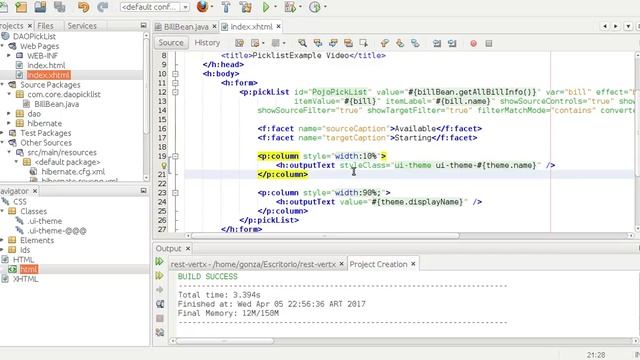
Task: Expand the dao package node
Action: pos(9,113)
